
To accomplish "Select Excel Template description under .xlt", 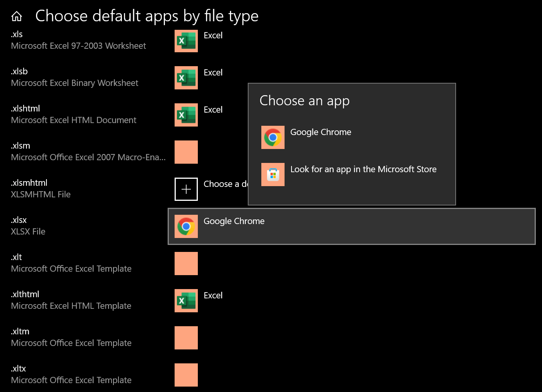I will tap(71, 269).
